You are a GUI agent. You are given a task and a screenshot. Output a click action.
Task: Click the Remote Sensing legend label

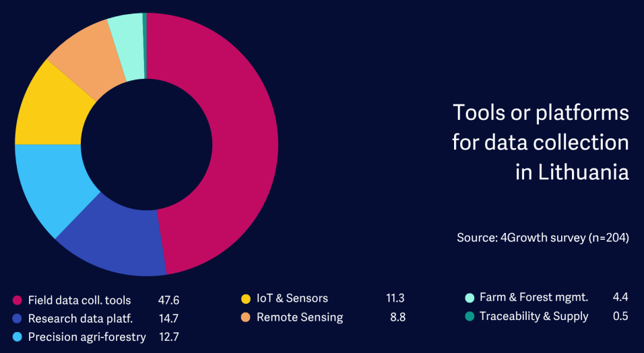pos(300,317)
